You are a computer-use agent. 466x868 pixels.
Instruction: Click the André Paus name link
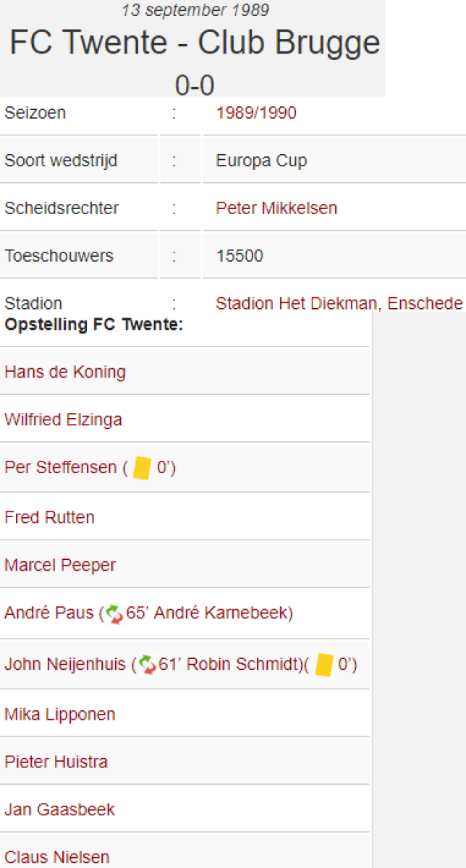49,613
